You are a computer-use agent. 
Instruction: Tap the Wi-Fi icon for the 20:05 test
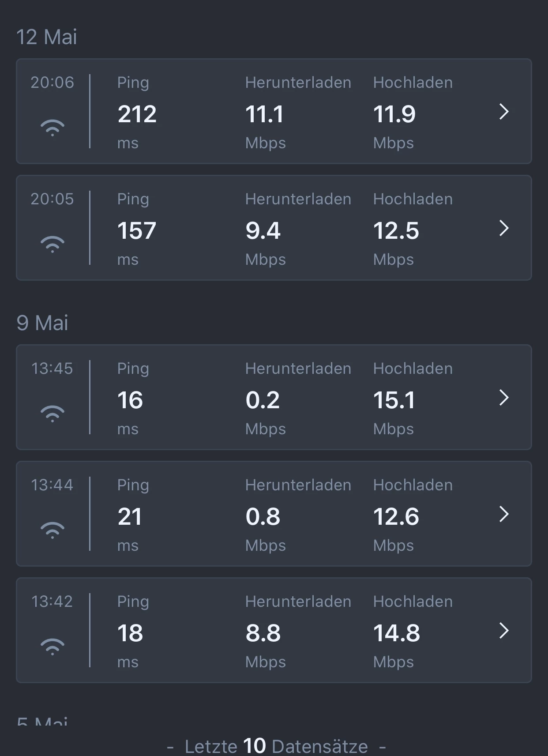click(53, 244)
